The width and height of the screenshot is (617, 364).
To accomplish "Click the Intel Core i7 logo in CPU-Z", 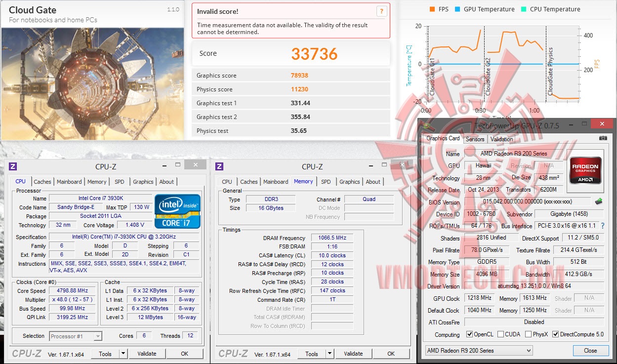I will tap(177, 211).
